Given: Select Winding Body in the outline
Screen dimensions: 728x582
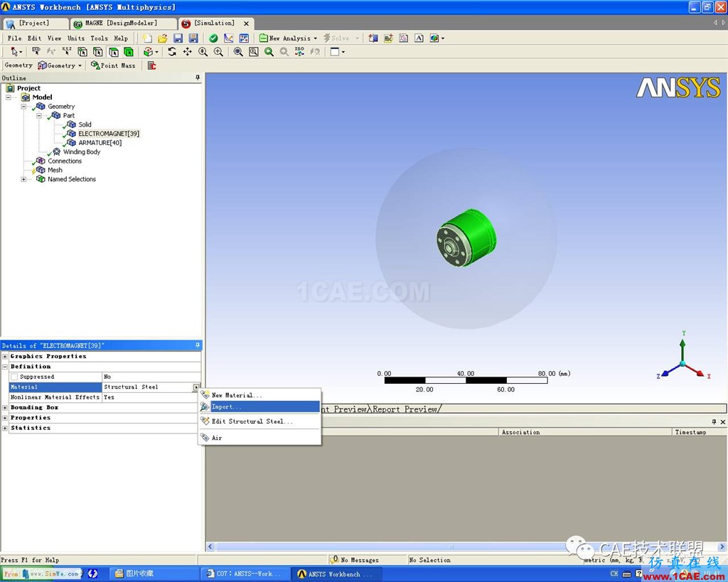Looking at the screenshot, I should pos(82,152).
